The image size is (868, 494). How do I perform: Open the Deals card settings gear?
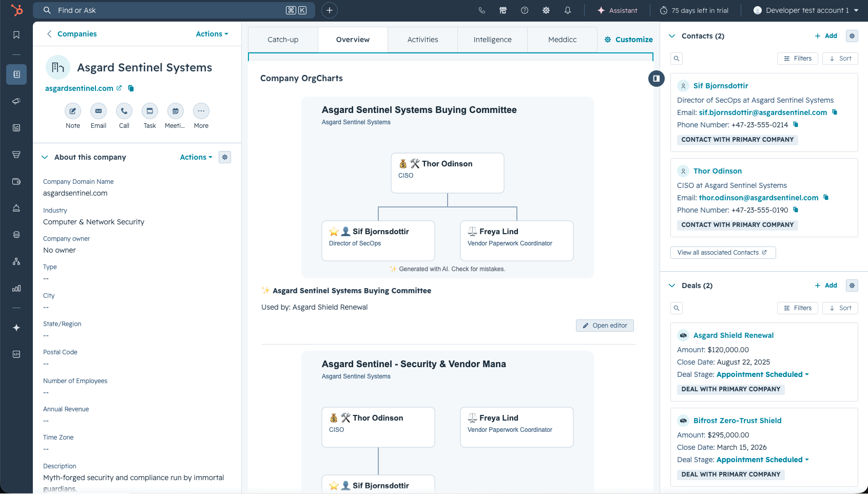point(852,286)
